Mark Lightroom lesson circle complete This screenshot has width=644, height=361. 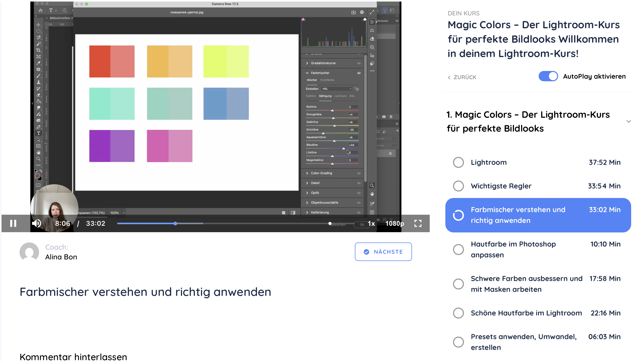click(458, 163)
